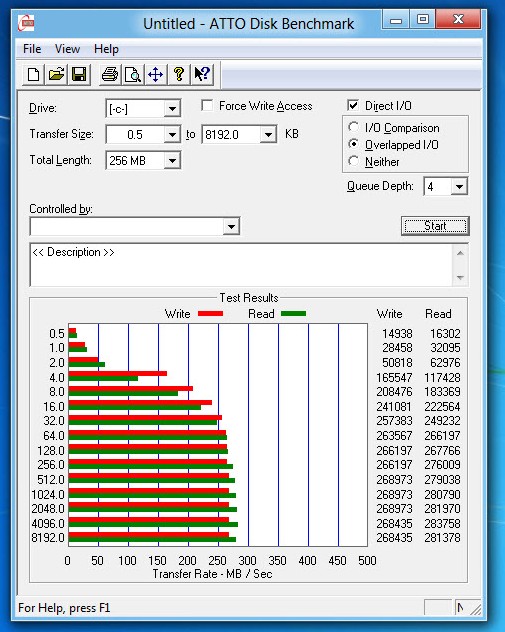The width and height of the screenshot is (505, 632).
Task: Click the ATTO application icon in title bar
Action: click(26, 23)
